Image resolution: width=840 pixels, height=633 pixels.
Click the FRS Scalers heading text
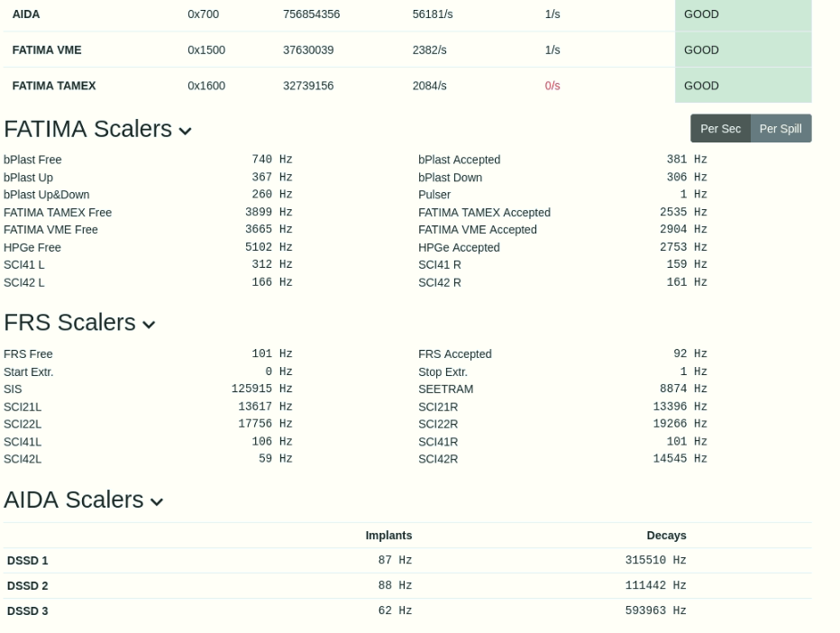coord(69,323)
